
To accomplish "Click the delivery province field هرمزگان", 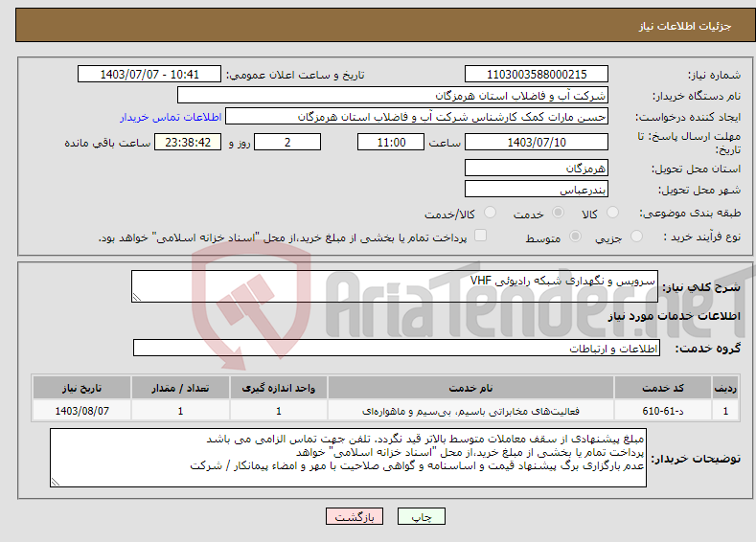I will tap(537, 169).
